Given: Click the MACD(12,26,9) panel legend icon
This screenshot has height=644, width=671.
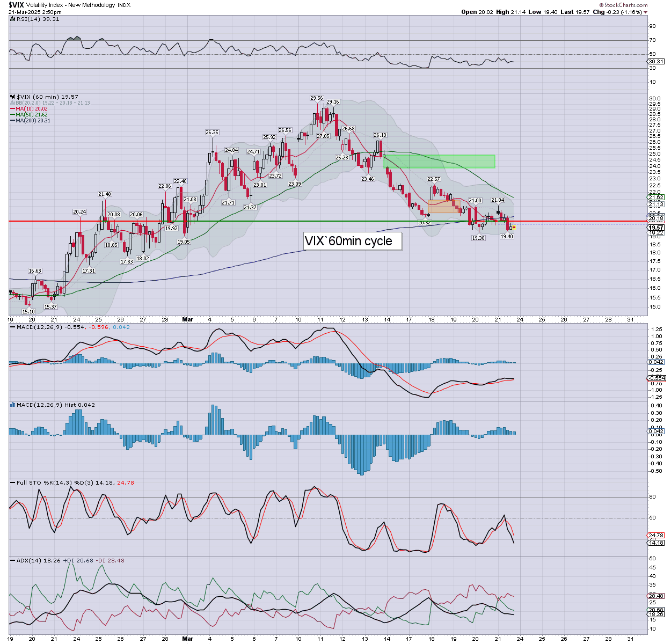Looking at the screenshot, I should click(x=12, y=327).
